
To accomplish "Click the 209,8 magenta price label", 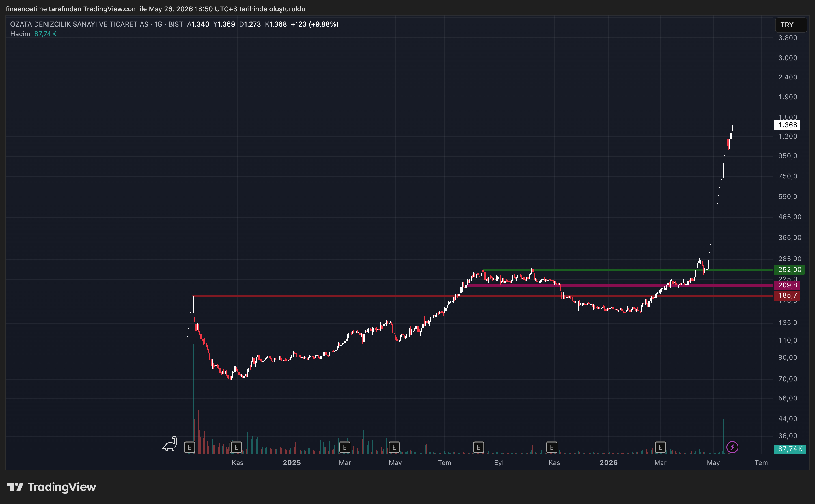I will click(787, 285).
